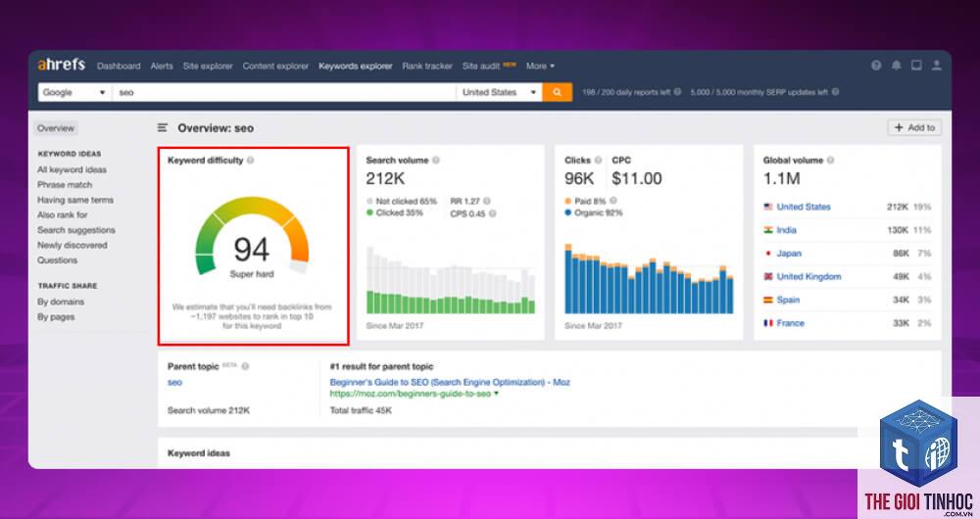Click the Add to button

(x=914, y=127)
